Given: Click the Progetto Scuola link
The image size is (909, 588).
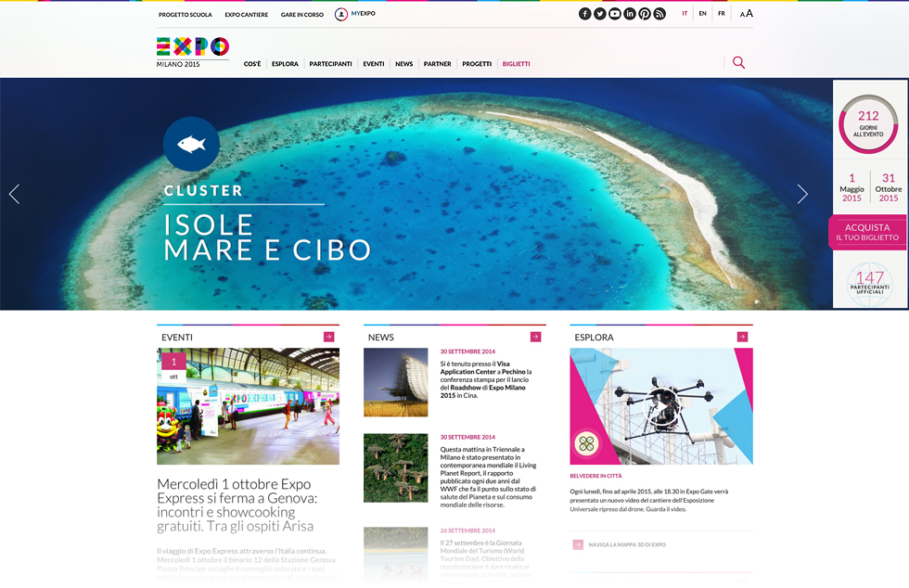Looking at the screenshot, I should pyautogui.click(x=186, y=15).
